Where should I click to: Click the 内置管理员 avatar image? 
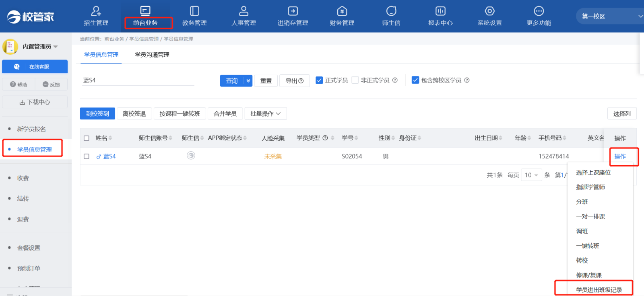10,47
